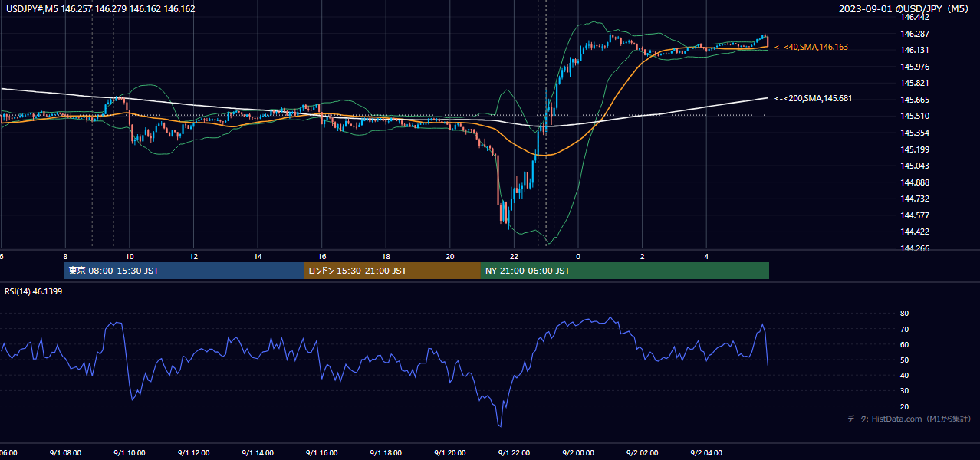This screenshot has height=460, width=980.
Task: Click the '9/1 20:00' date label
Action: (449, 453)
